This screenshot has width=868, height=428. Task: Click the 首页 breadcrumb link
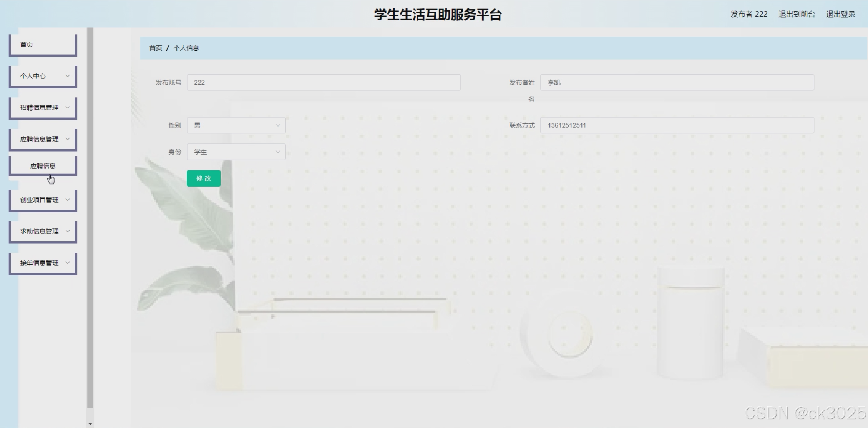pos(156,48)
